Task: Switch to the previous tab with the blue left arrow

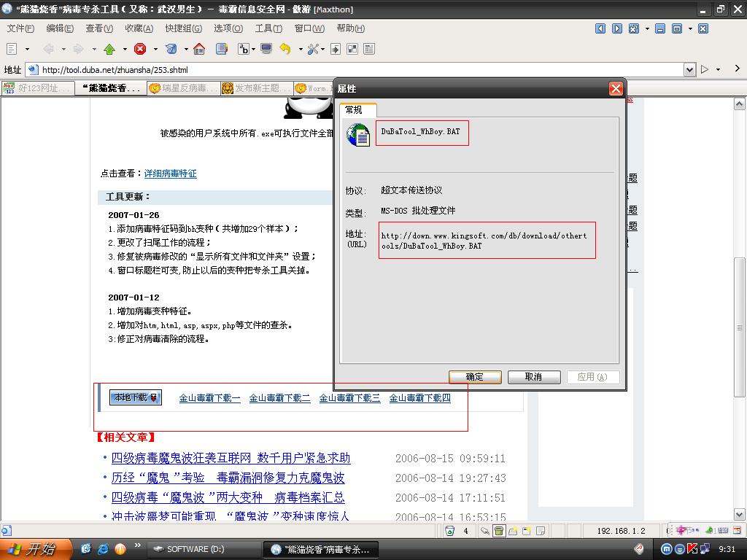Action: [600, 28]
